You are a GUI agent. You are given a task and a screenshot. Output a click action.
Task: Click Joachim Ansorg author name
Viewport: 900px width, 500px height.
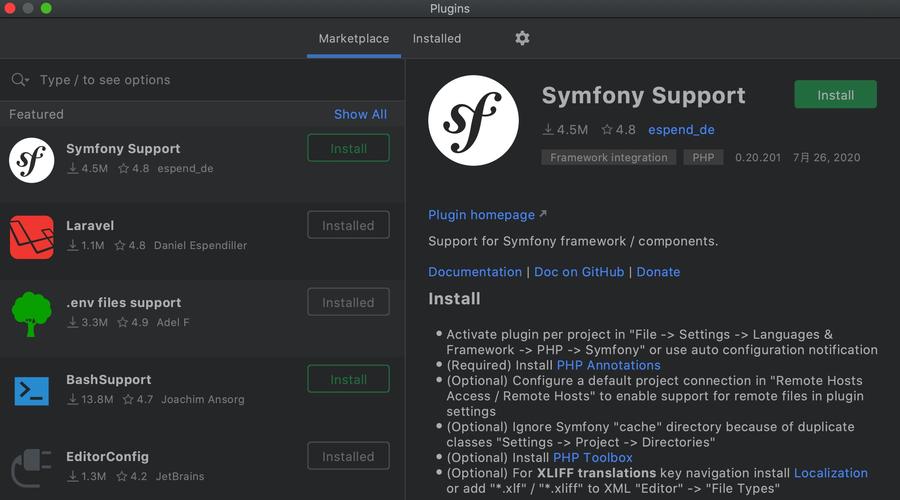click(x=203, y=399)
